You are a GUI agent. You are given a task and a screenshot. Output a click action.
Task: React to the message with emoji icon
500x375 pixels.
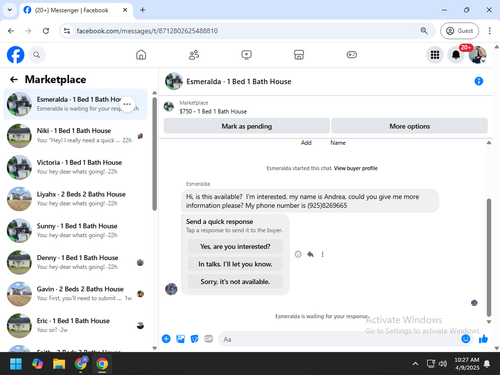pyautogui.click(x=298, y=254)
